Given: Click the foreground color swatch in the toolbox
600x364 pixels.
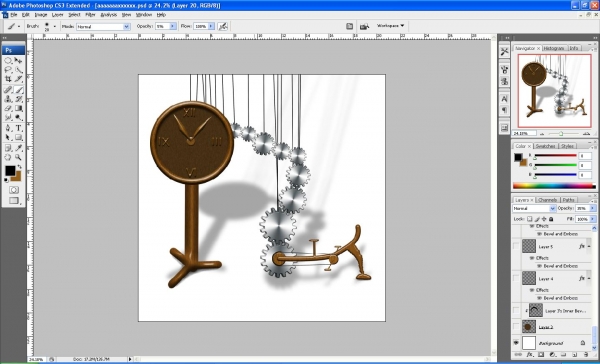Looking at the screenshot, I should pos(10,171).
